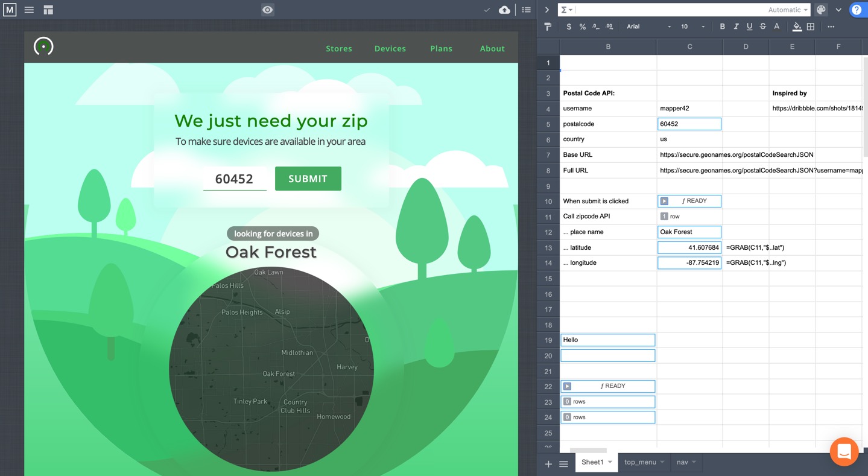The height and width of the screenshot is (476, 868).
Task: Click the About navigation link
Action: 492,48
